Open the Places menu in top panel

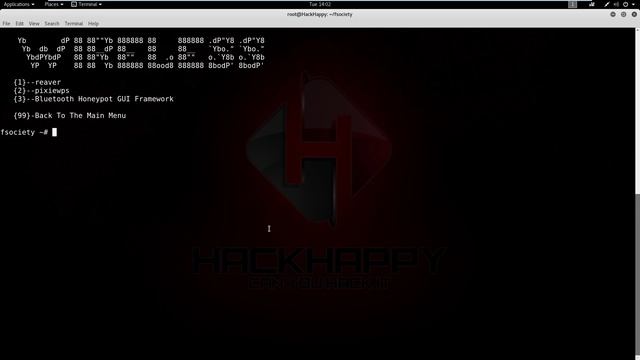click(x=54, y=4)
